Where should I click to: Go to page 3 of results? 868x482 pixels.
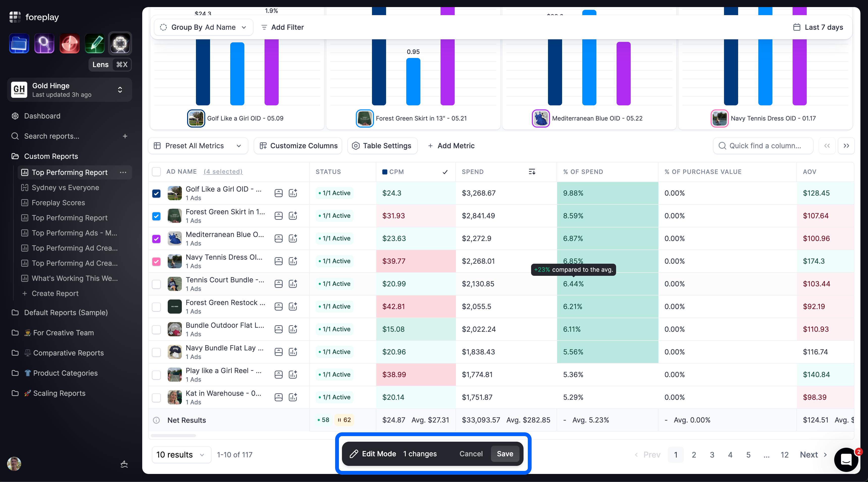pyautogui.click(x=712, y=455)
